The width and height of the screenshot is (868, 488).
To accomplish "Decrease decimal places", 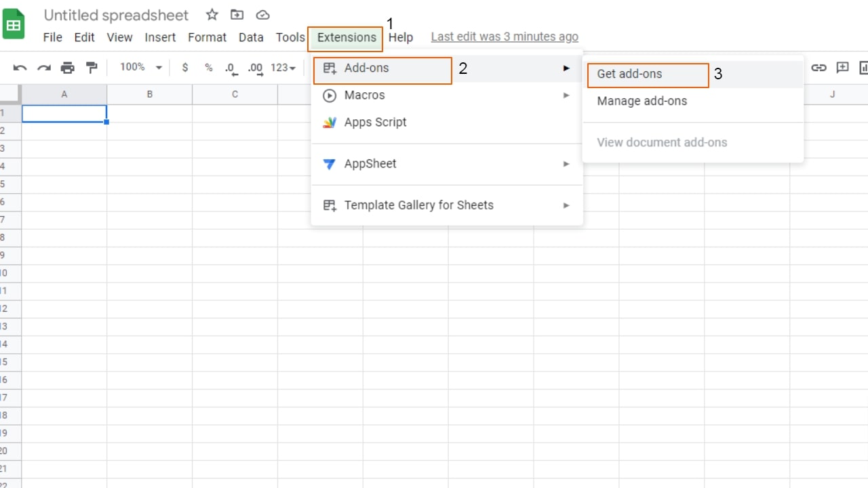I will coord(231,68).
